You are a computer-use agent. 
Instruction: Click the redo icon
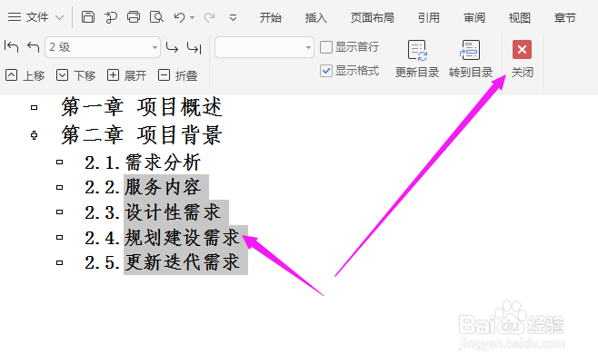[x=209, y=17]
